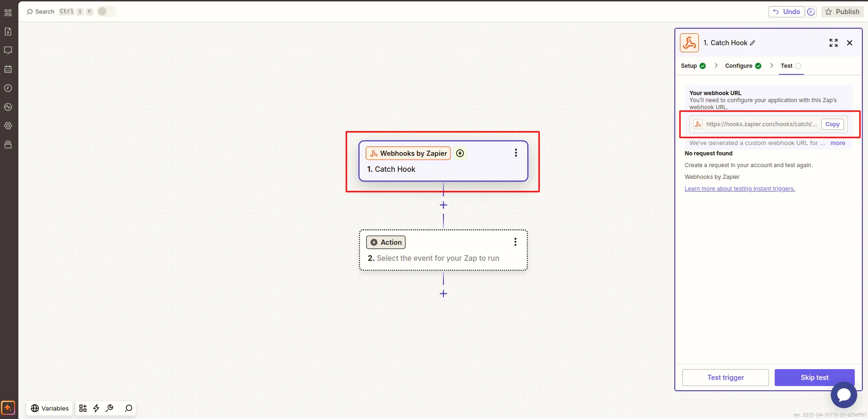Expand the panel to full screen
The width and height of the screenshot is (868, 419).
[834, 43]
